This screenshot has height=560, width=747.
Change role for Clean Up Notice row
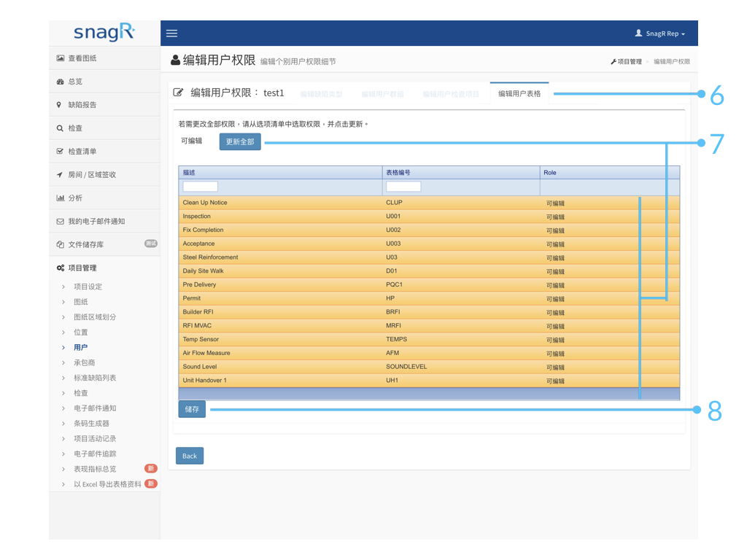[x=555, y=203]
